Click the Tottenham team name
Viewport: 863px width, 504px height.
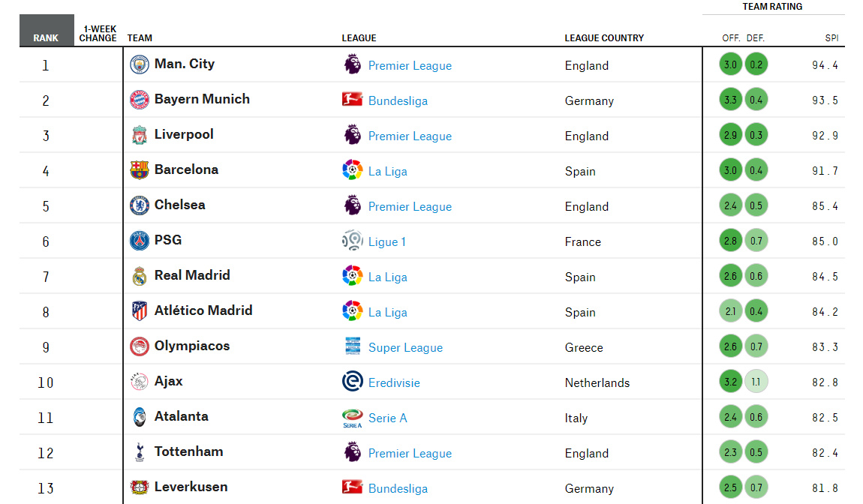[189, 451]
